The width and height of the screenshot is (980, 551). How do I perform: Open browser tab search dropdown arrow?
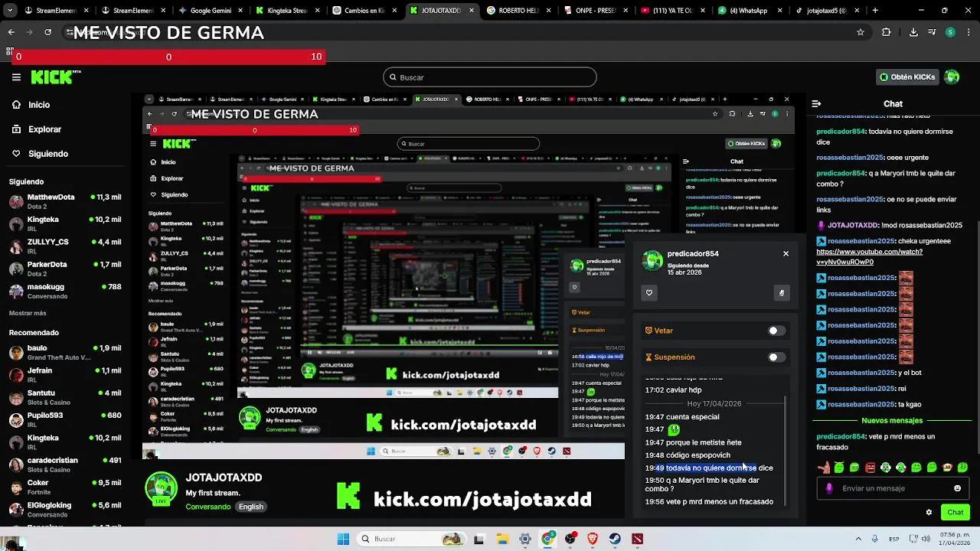pyautogui.click(x=9, y=11)
